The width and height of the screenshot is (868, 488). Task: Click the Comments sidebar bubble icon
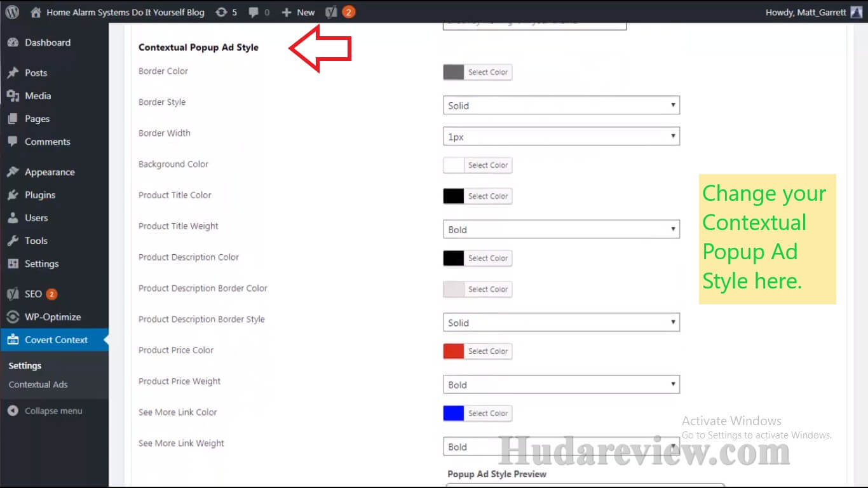click(13, 142)
